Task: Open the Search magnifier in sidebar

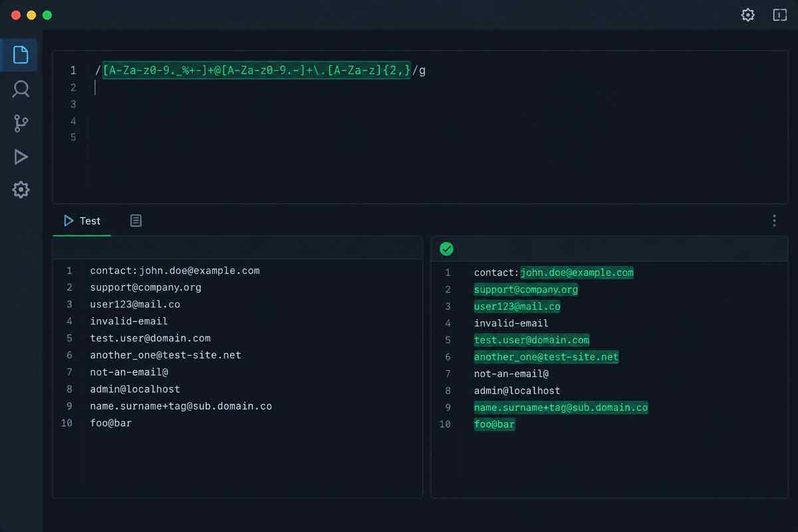Action: click(x=21, y=89)
